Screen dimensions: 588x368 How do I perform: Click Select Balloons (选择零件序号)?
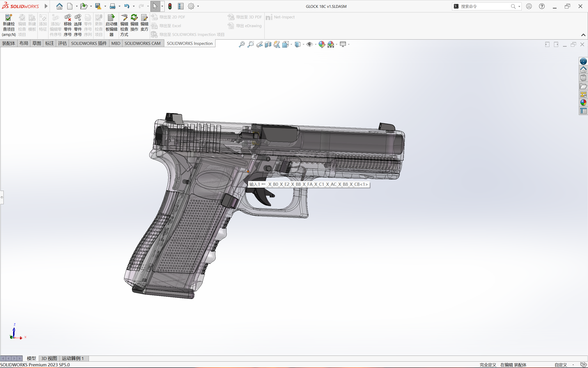point(78,25)
